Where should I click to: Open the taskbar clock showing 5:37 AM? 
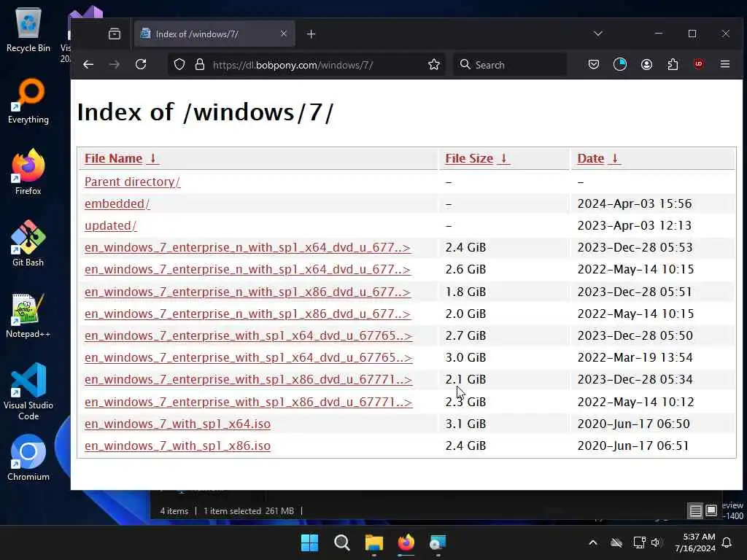pyautogui.click(x=695, y=542)
